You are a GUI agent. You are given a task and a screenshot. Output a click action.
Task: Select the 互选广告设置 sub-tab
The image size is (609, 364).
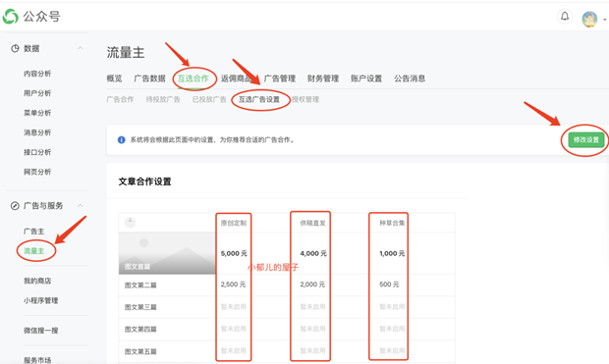pyautogui.click(x=259, y=99)
